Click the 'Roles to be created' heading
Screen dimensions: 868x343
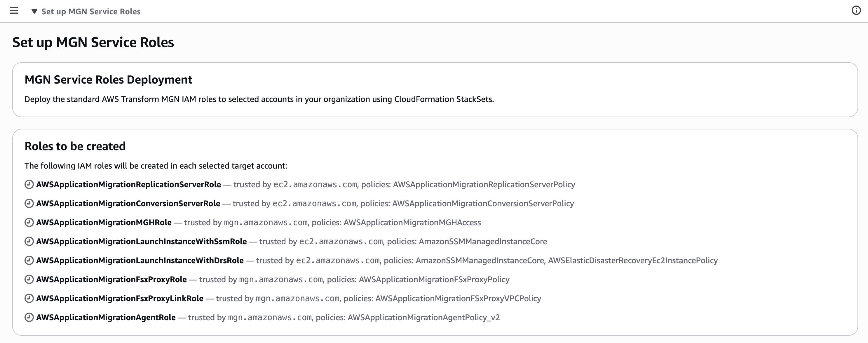point(75,146)
